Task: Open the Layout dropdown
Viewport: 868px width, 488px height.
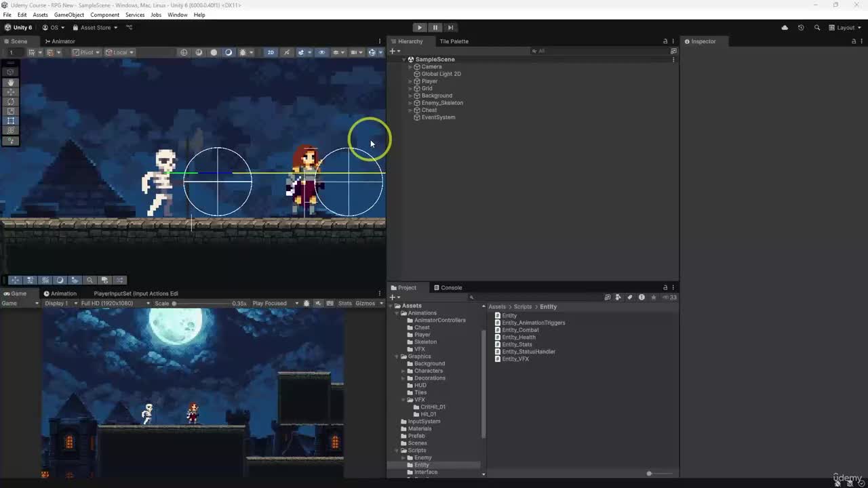Action: [x=845, y=28]
